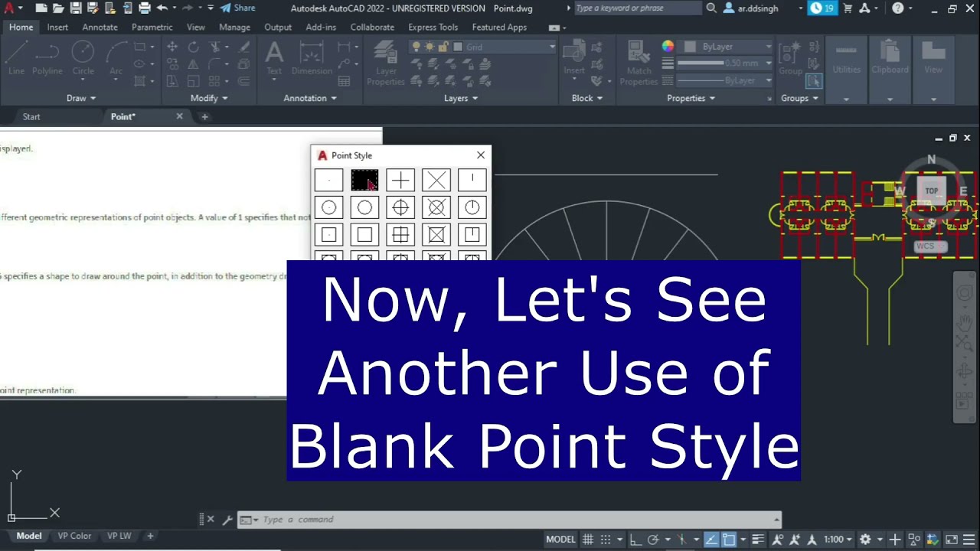The width and height of the screenshot is (980, 551).
Task: Toggle clean screen mode in status bar
Action: [952, 540]
